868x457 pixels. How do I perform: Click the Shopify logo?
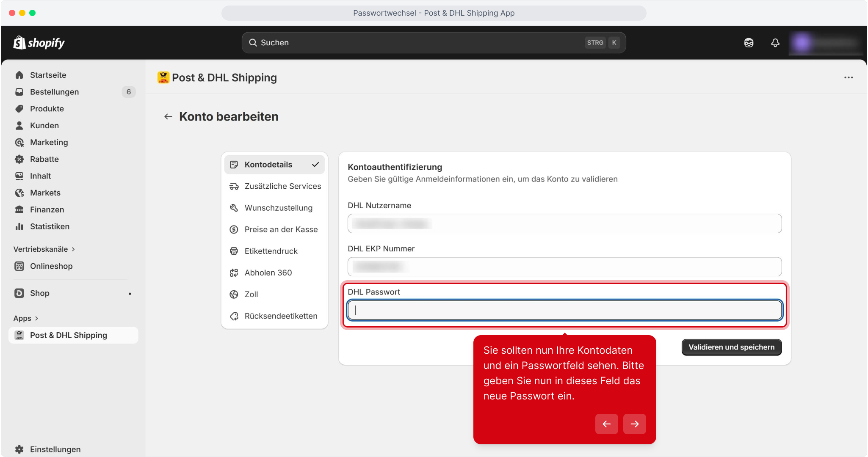click(39, 43)
